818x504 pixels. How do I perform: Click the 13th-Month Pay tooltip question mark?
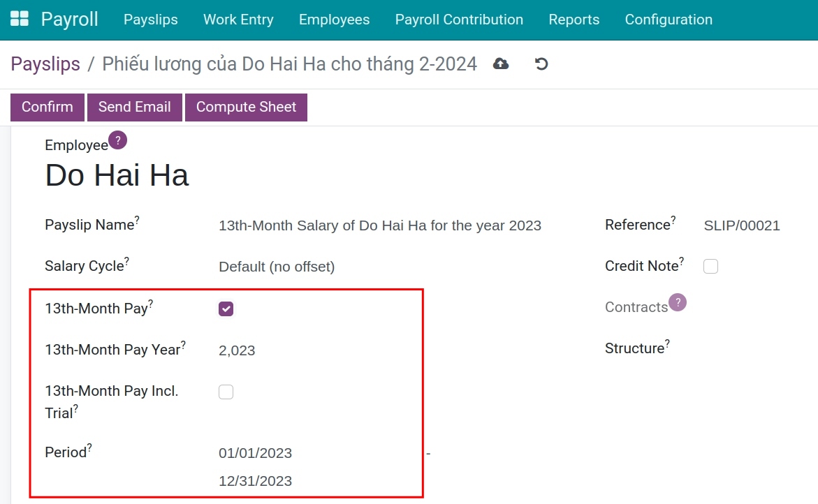coord(149,304)
